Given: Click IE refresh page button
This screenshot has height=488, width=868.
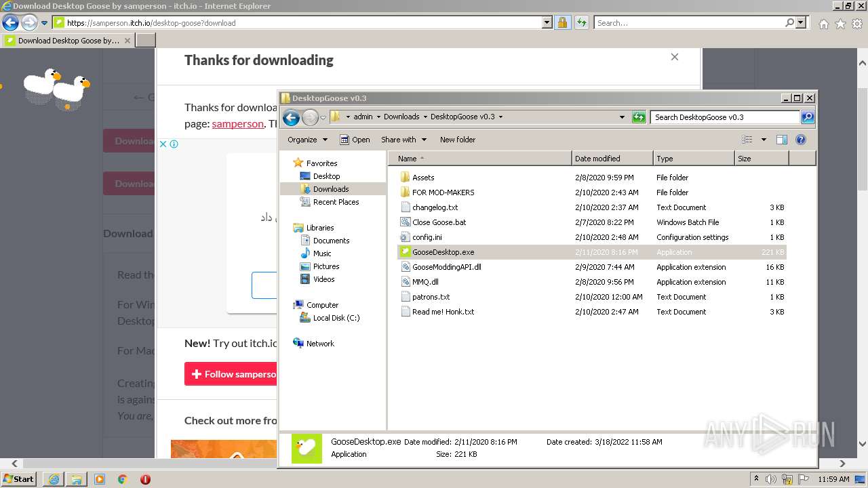Looking at the screenshot, I should (581, 22).
